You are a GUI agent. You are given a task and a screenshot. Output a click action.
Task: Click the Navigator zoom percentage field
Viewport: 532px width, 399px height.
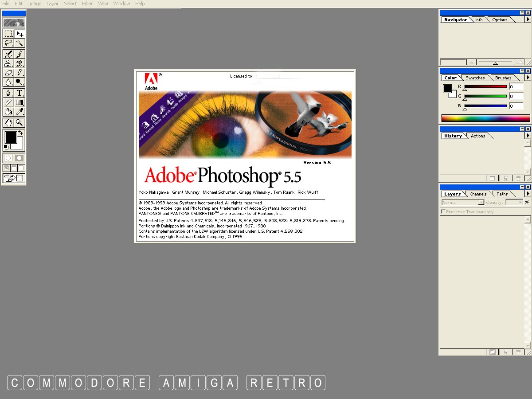click(453, 63)
